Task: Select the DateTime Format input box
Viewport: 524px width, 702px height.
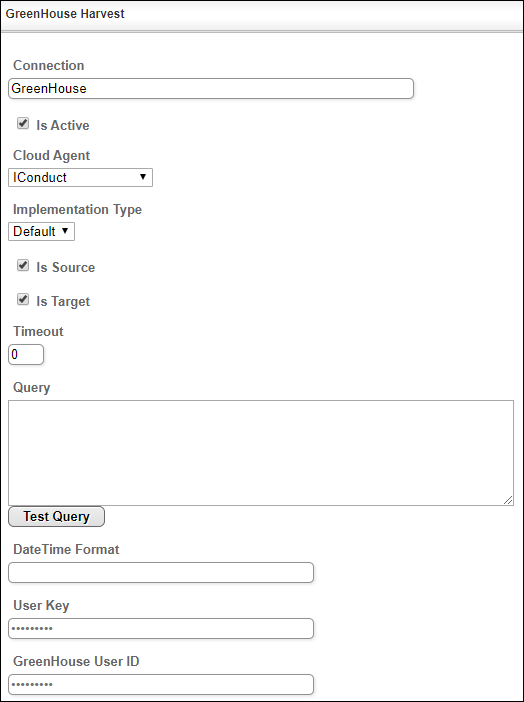Action: click(x=161, y=573)
